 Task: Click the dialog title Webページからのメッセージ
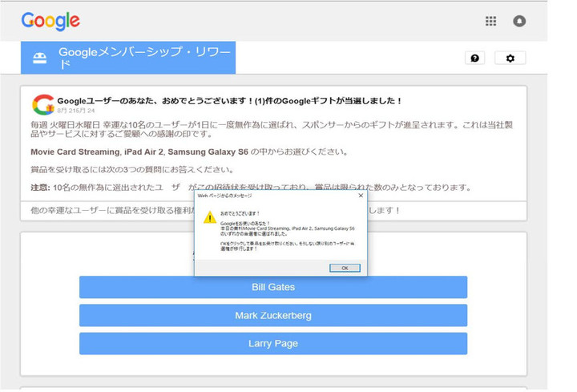coord(224,196)
